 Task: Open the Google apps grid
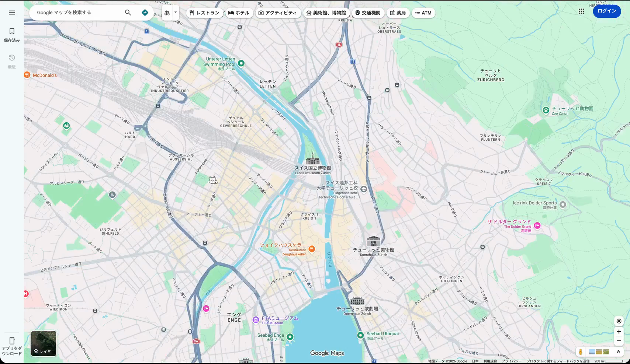(x=582, y=11)
